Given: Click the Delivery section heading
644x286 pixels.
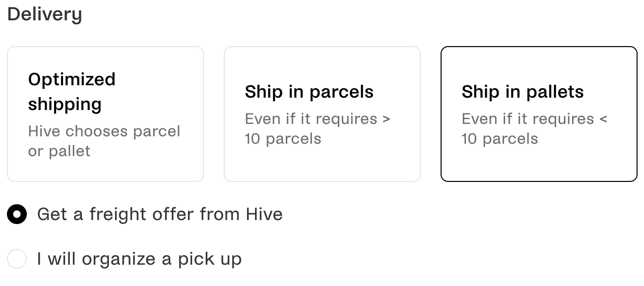Looking at the screenshot, I should 45,14.
